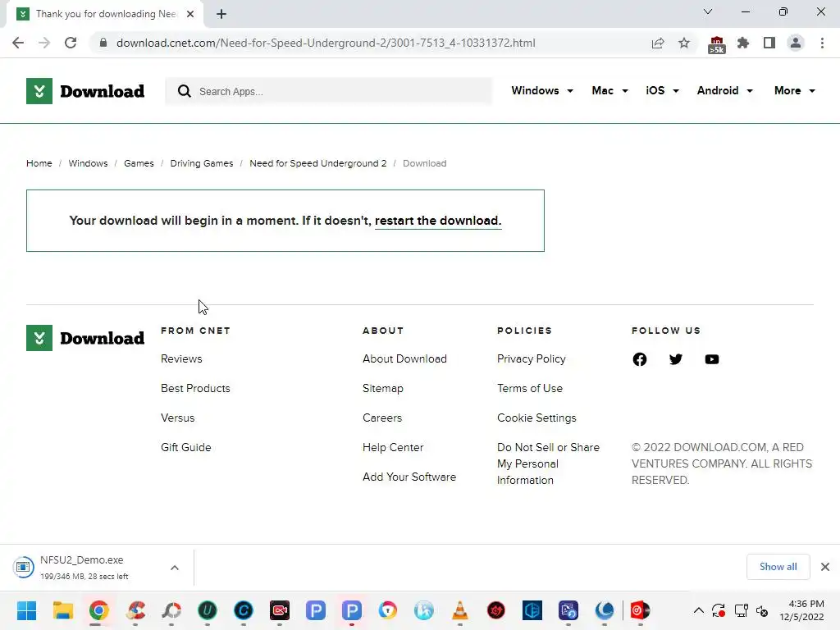Viewport: 840px width, 630px height.
Task: Open Do Not Sell or Share link
Action: coord(549,464)
